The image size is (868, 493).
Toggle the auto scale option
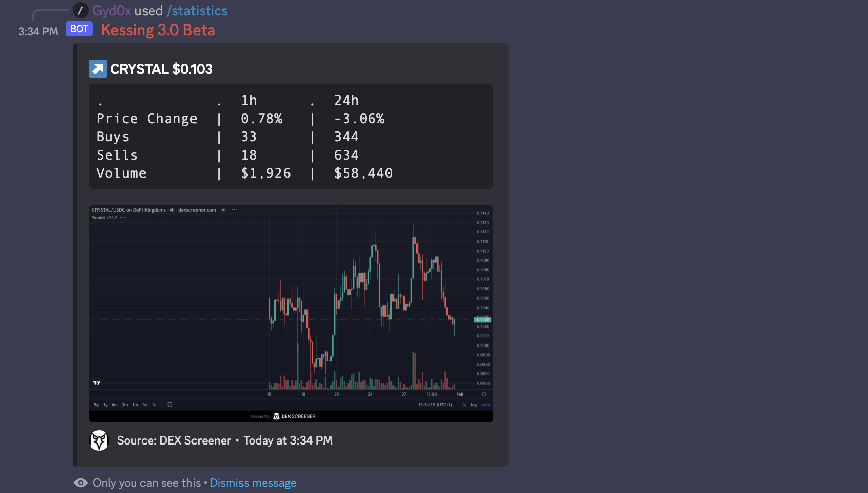(x=486, y=405)
